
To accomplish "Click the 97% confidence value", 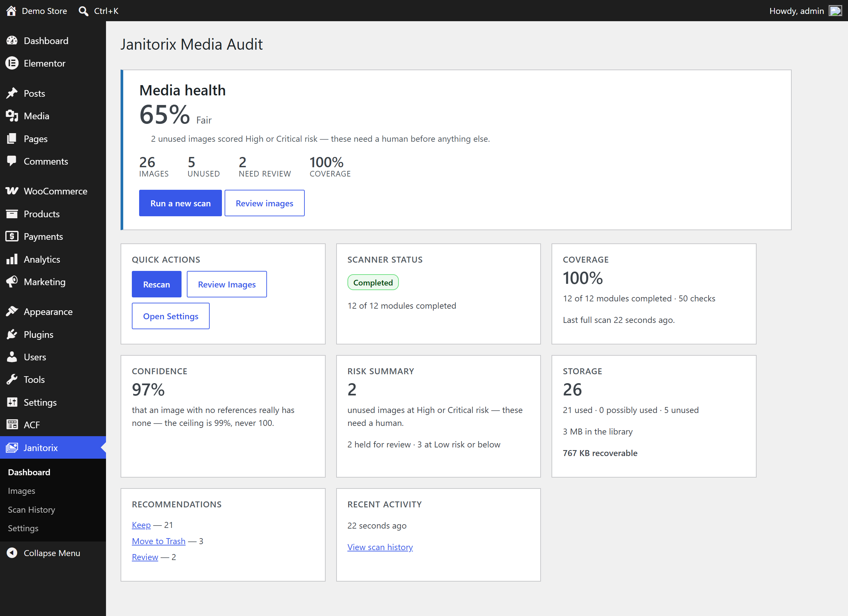I will coord(148,389).
